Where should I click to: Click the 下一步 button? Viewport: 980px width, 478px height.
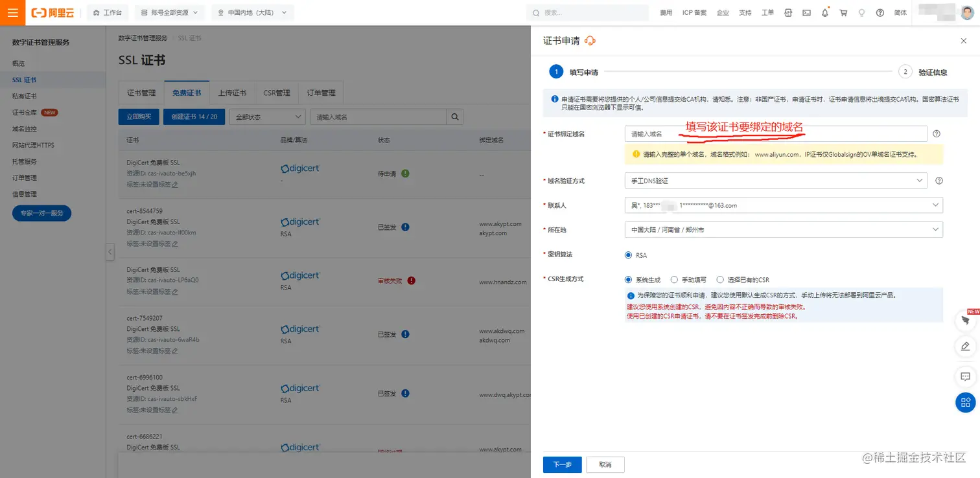click(x=562, y=464)
